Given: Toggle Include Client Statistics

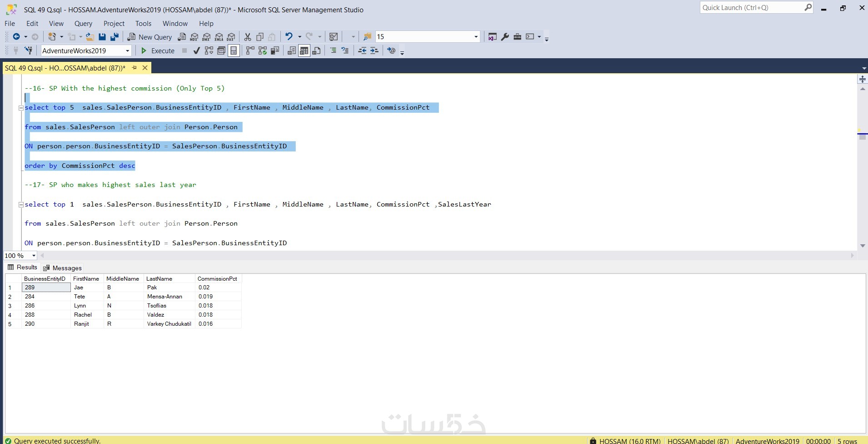Looking at the screenshot, I should 275,50.
